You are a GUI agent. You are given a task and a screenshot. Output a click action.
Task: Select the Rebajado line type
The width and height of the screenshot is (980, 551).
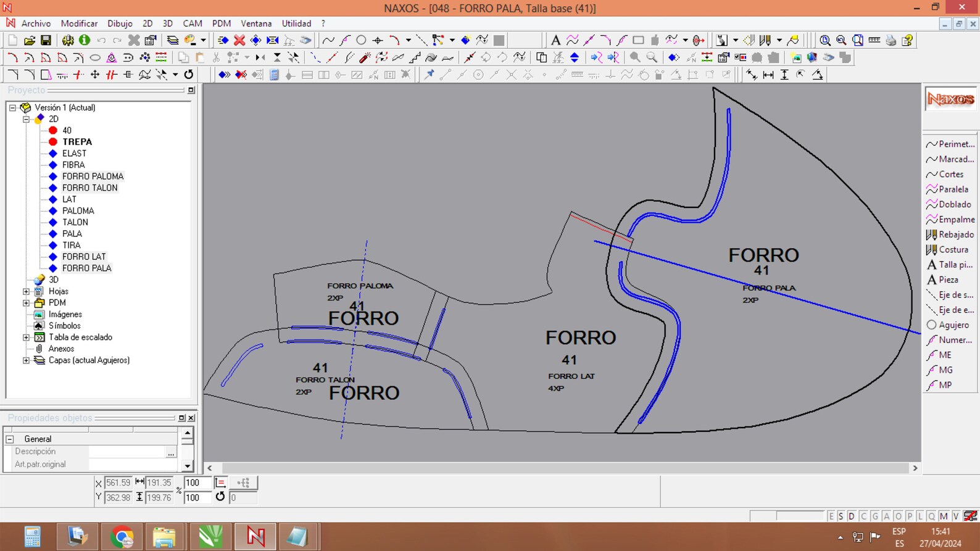click(x=950, y=234)
